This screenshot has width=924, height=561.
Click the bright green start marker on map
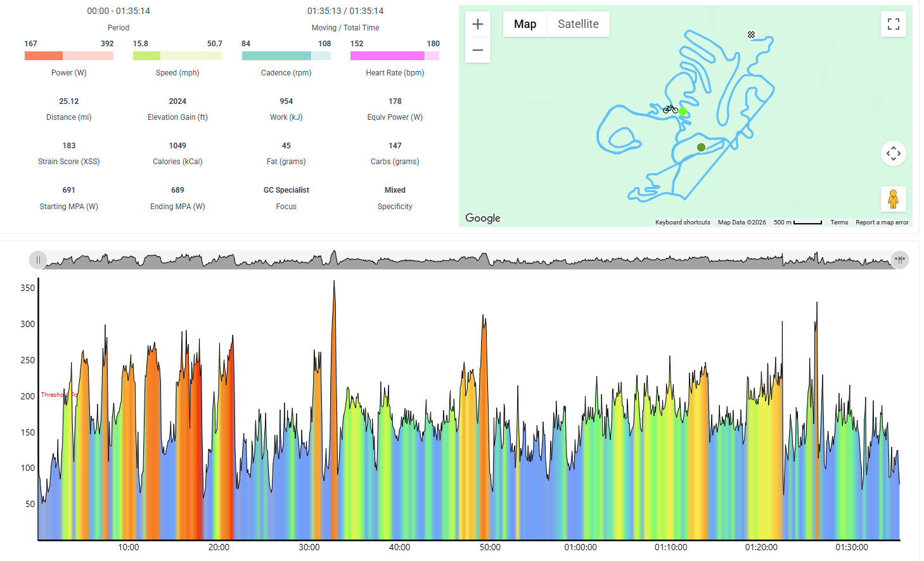pyautogui.click(x=683, y=112)
